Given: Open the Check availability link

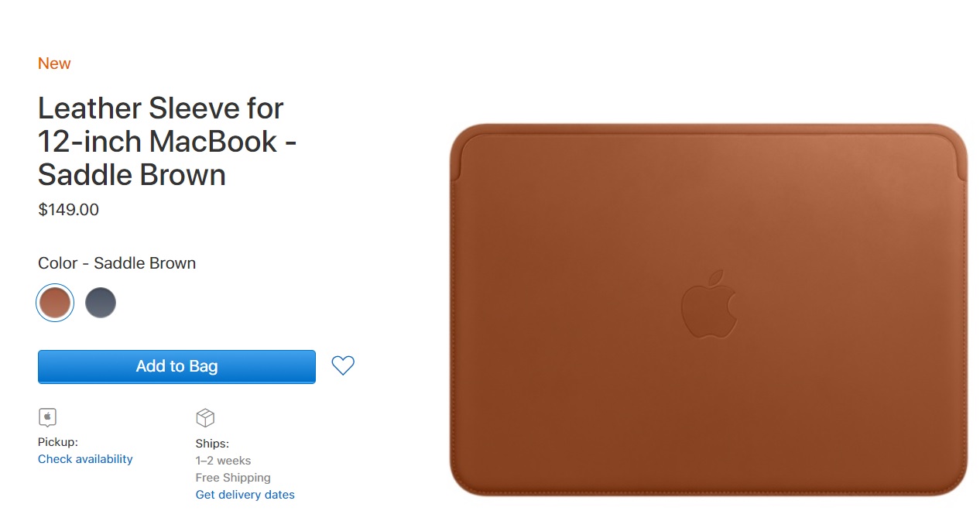Looking at the screenshot, I should (85, 459).
